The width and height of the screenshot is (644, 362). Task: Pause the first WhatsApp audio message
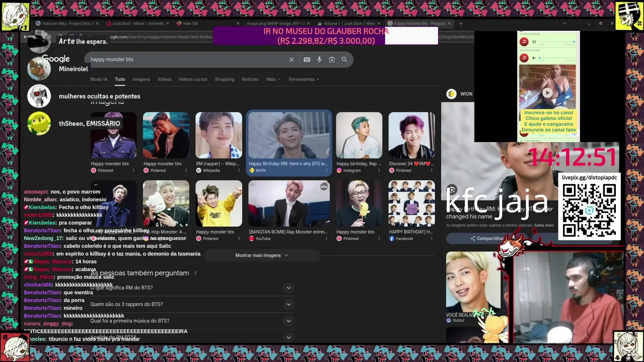pos(534,42)
